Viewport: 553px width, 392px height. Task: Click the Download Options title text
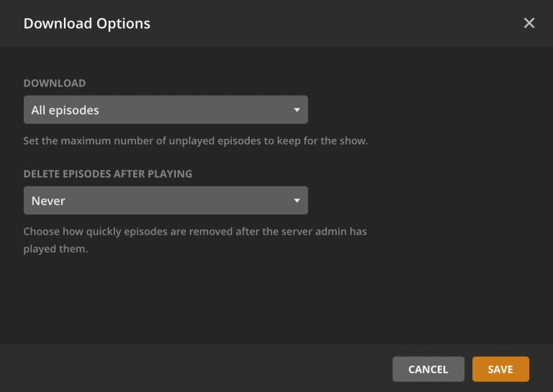(x=86, y=23)
